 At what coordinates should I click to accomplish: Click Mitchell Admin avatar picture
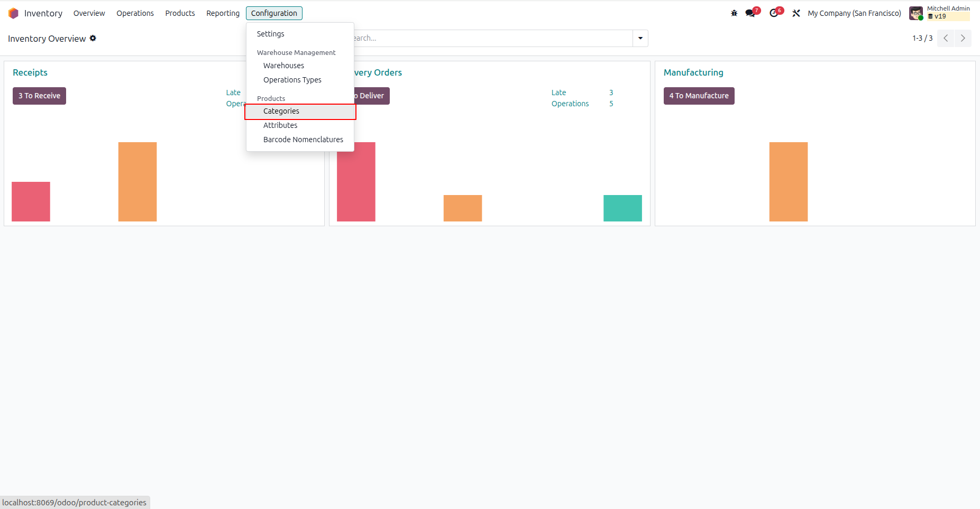coord(916,13)
